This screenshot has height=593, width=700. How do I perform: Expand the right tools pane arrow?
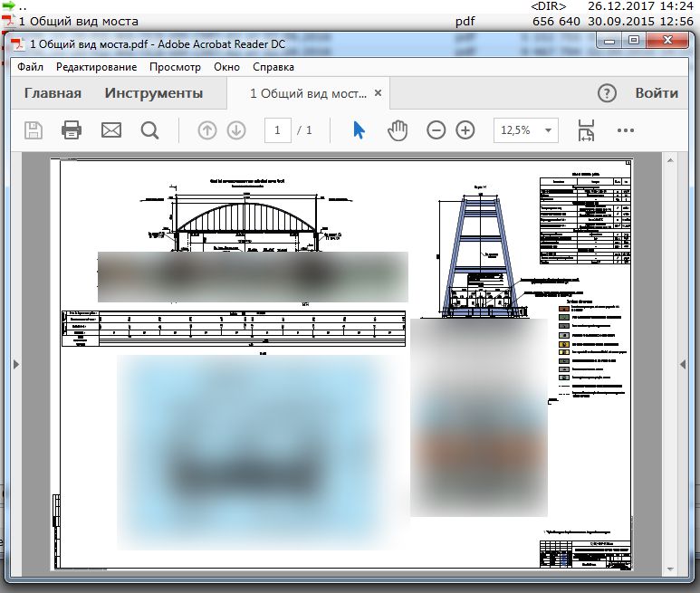[x=683, y=365]
